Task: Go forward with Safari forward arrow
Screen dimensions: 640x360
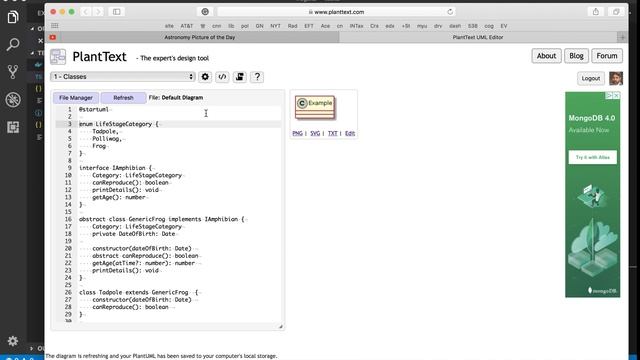Action: point(98,12)
